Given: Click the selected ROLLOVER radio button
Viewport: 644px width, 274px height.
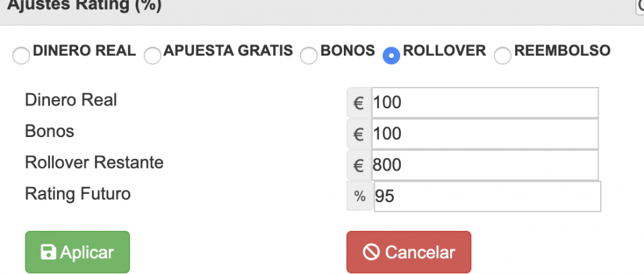Looking at the screenshot, I should [x=391, y=55].
